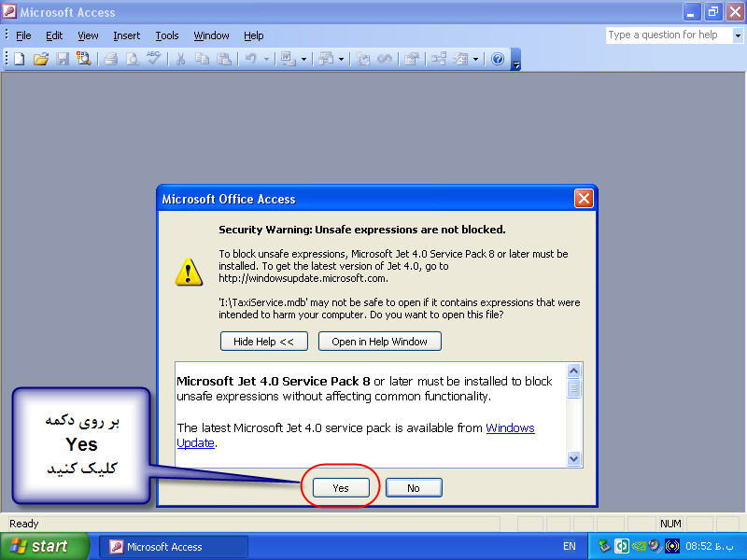The width and height of the screenshot is (747, 560).
Task: Click the New database toolbar icon
Action: click(x=19, y=59)
